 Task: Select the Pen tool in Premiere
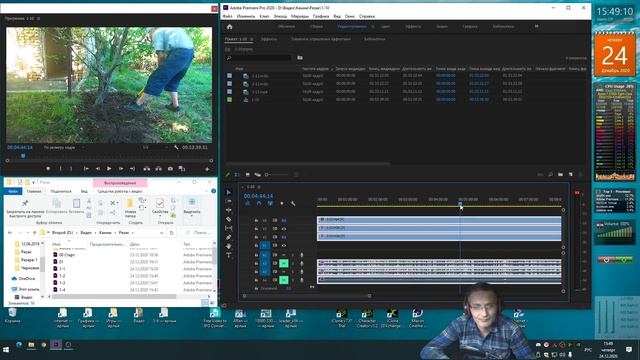click(x=229, y=237)
